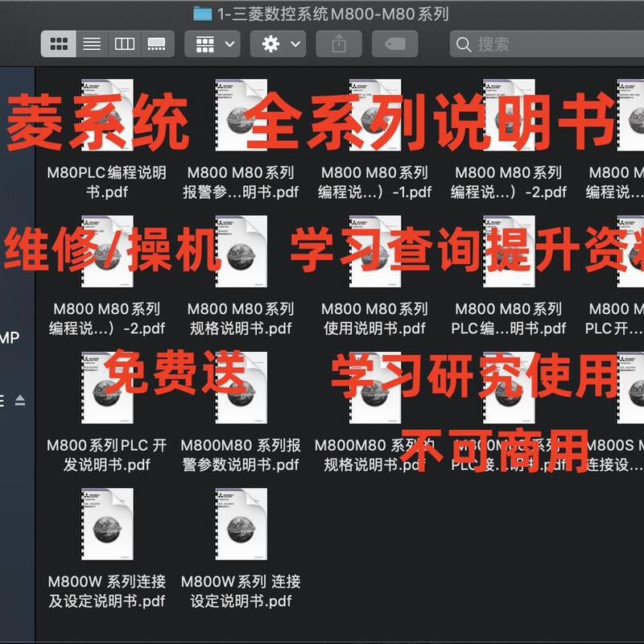Click file name M800 M80系列 使用说明书.pdf

[374, 318]
